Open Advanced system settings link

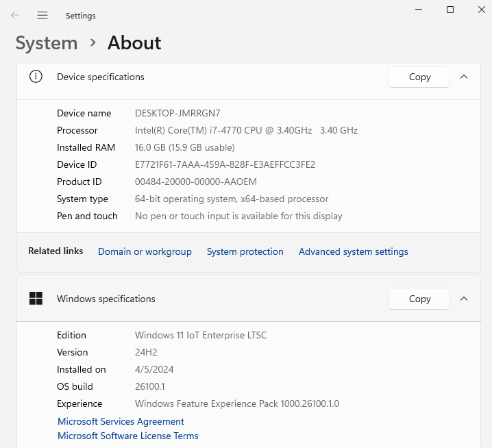354,251
